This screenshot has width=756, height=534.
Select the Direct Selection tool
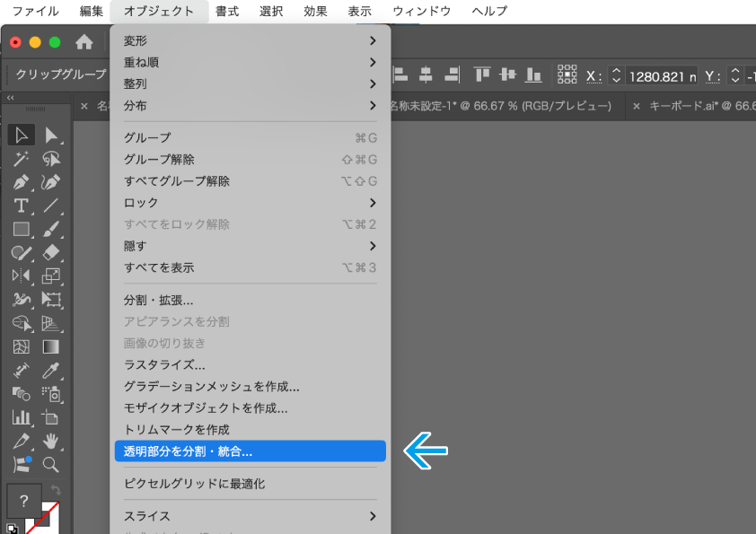click(51, 136)
